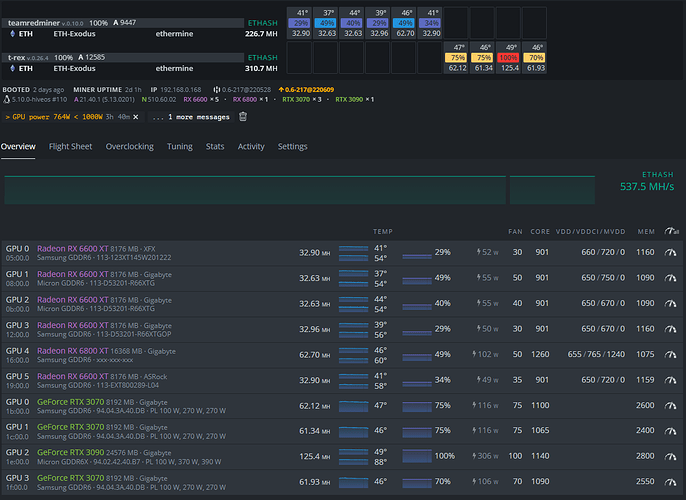Select the GPU tile showing 61.93 hashrate
The image size is (686, 500).
pyautogui.click(x=535, y=58)
